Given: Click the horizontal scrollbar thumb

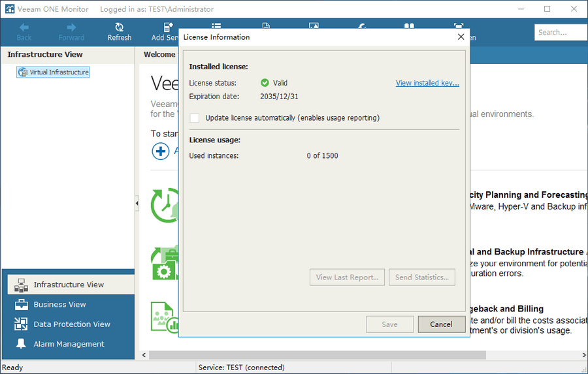Looking at the screenshot, I should click(x=318, y=355).
